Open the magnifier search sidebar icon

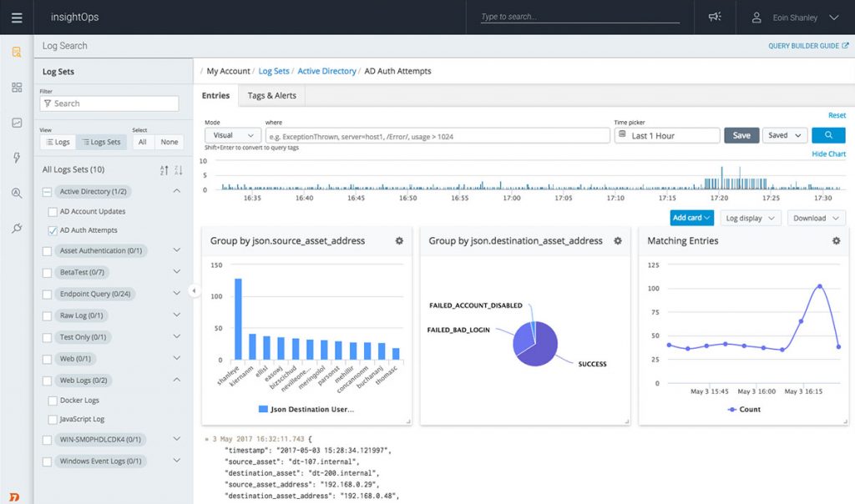point(17,193)
